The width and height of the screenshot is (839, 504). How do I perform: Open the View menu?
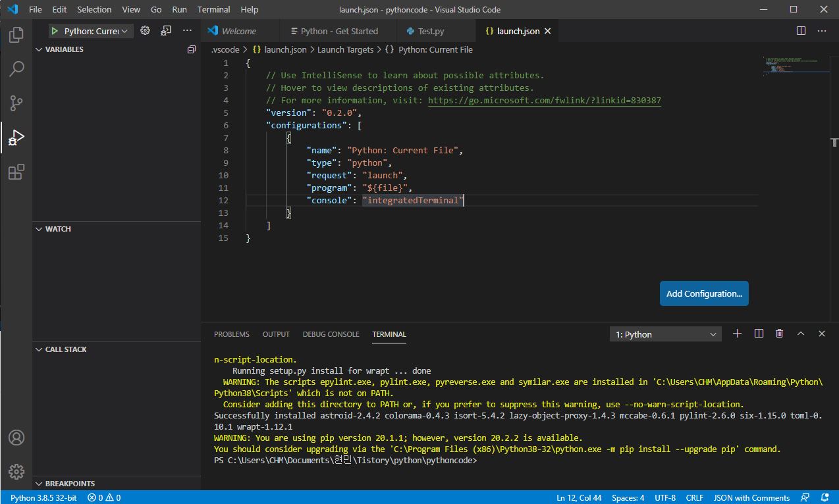pos(131,9)
